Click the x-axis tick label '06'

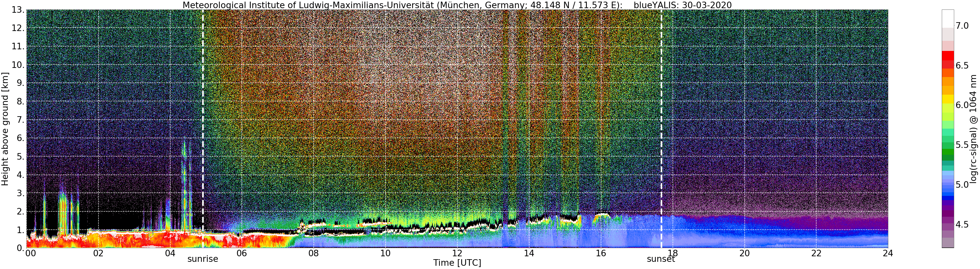[x=242, y=253]
